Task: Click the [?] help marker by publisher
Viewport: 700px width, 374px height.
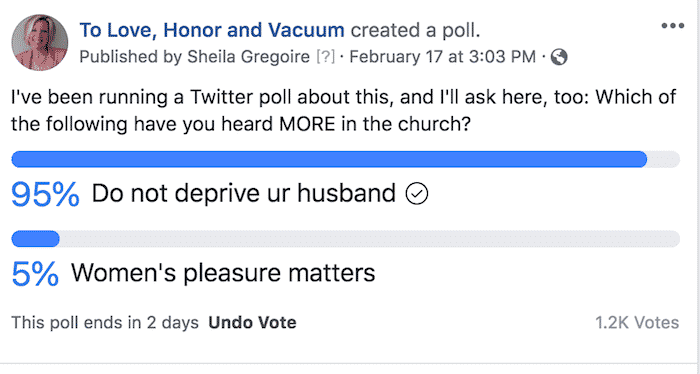Action: [325, 57]
